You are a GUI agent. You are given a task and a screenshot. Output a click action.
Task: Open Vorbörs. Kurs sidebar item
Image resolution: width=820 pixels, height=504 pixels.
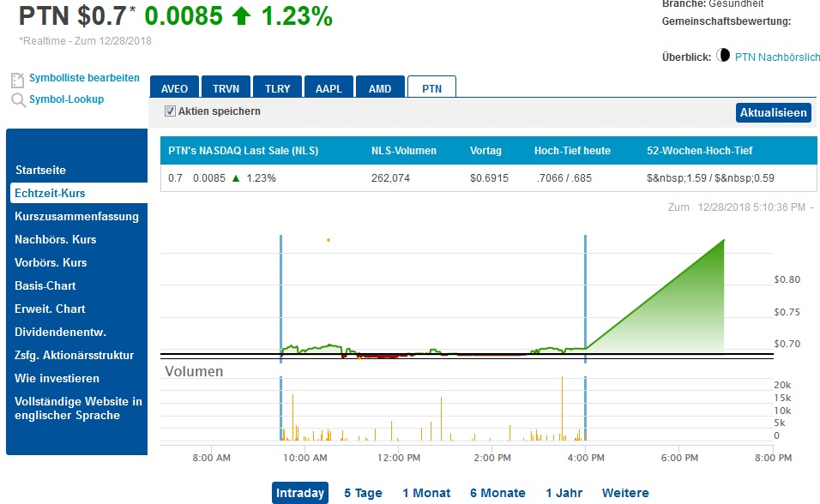(51, 262)
